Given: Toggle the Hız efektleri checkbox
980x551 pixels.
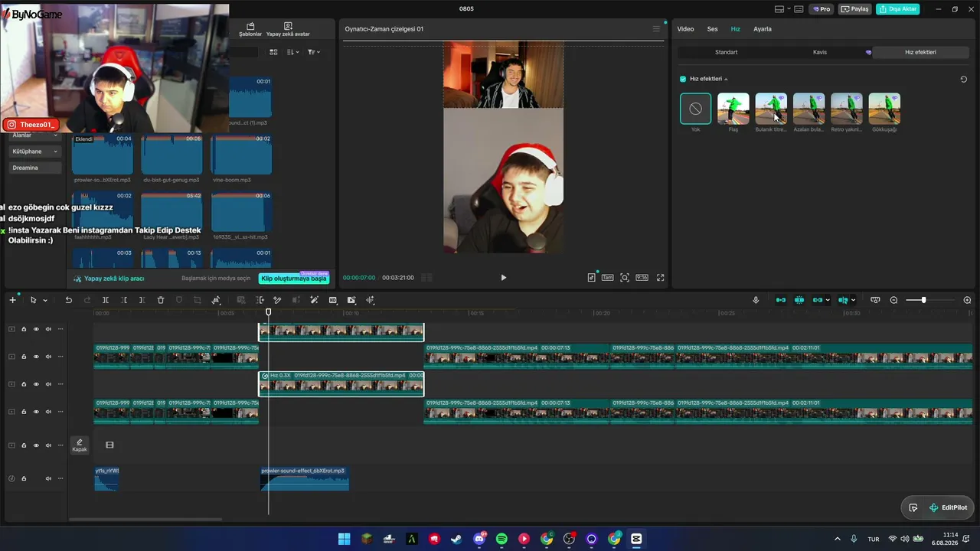Looking at the screenshot, I should coord(683,79).
